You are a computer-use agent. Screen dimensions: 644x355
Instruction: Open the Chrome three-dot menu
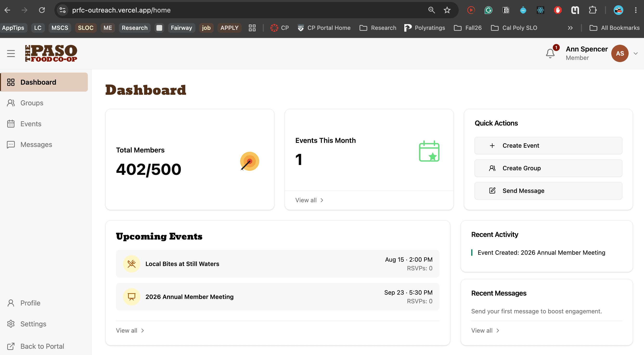(x=636, y=10)
